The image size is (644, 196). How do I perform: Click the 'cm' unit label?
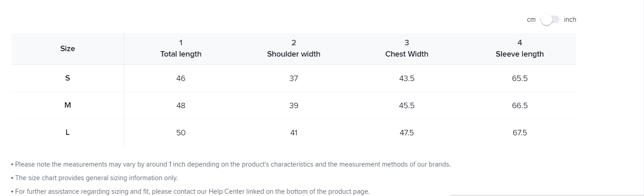(531, 19)
